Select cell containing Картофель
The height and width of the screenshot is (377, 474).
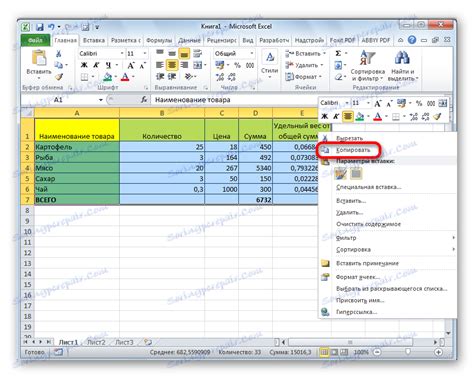tap(77, 147)
